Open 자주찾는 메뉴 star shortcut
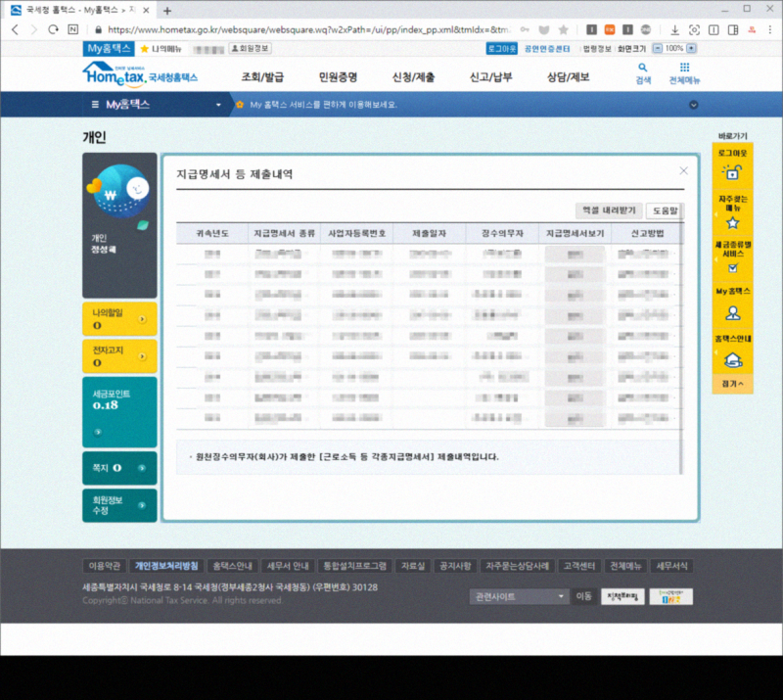The height and width of the screenshot is (700, 783). pos(732,223)
